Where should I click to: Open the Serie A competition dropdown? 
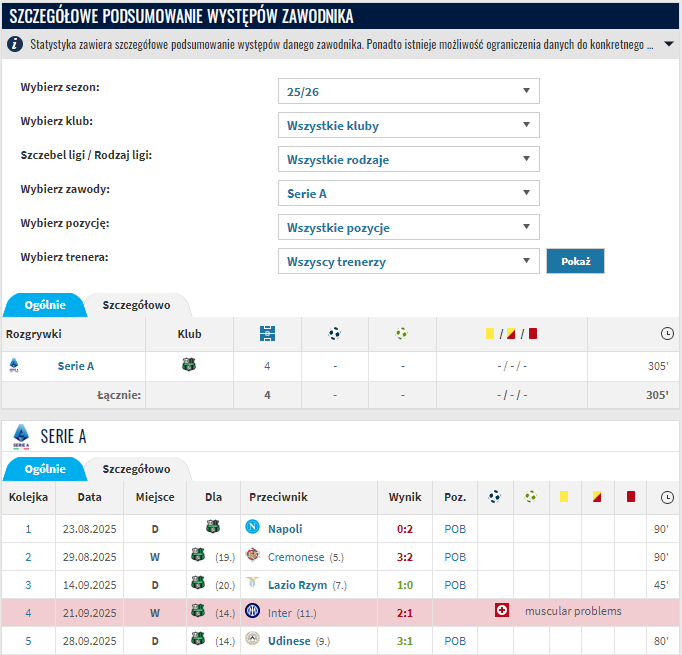point(408,193)
